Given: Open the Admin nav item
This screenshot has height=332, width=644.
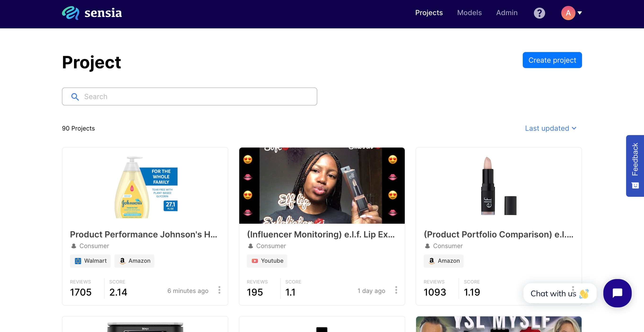Looking at the screenshot, I should click(x=507, y=13).
